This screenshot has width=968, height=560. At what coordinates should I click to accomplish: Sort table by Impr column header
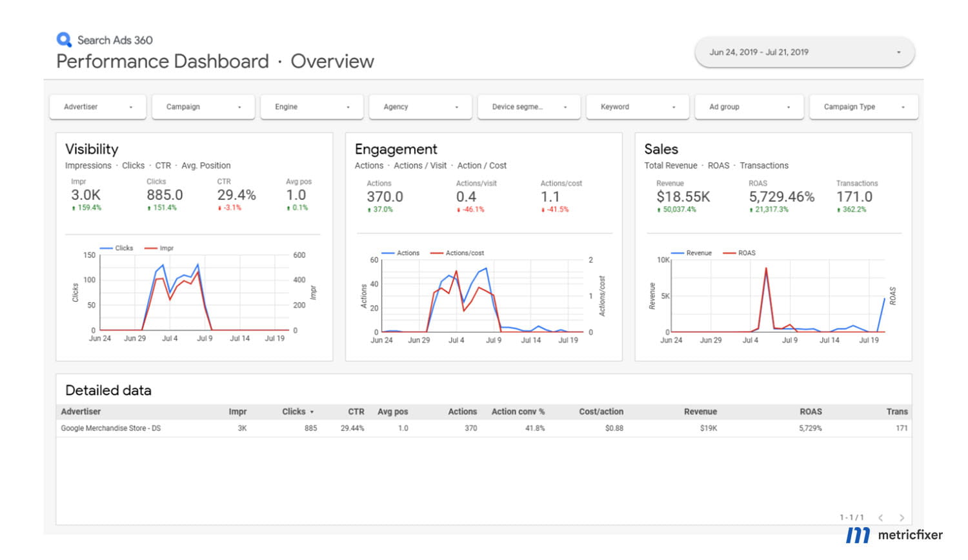[237, 412]
